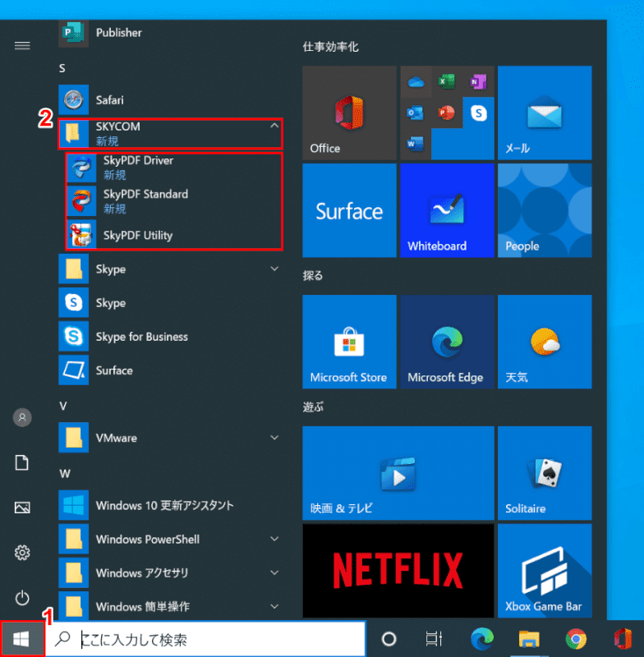Select the W letter header
The width and height of the screenshot is (644, 657).
[x=65, y=474]
